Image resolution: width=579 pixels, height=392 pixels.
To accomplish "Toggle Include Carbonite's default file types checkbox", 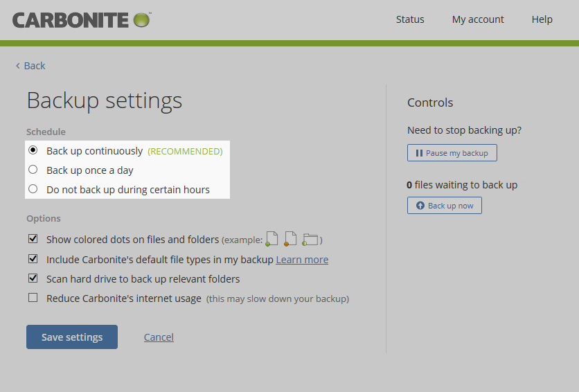I will 33,259.
